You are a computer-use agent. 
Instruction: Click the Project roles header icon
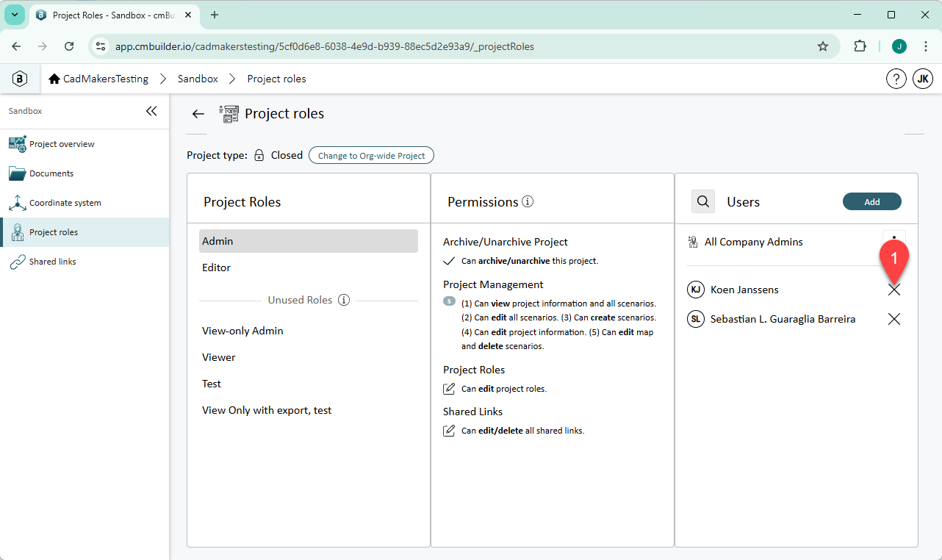pos(229,113)
